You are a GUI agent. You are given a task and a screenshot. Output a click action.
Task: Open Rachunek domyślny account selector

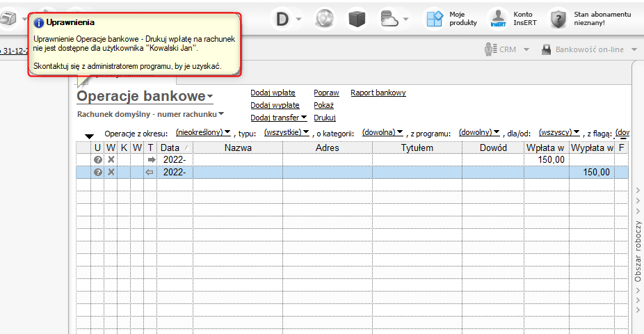pos(150,114)
